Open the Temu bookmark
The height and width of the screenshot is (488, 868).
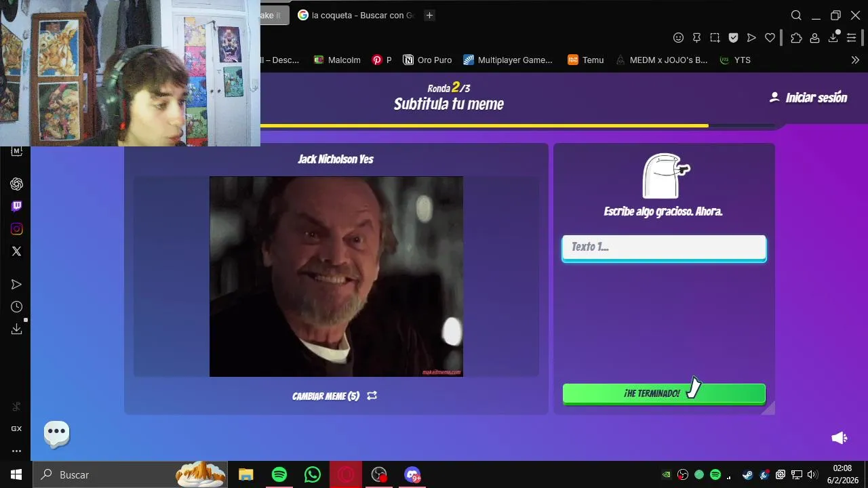coord(586,60)
